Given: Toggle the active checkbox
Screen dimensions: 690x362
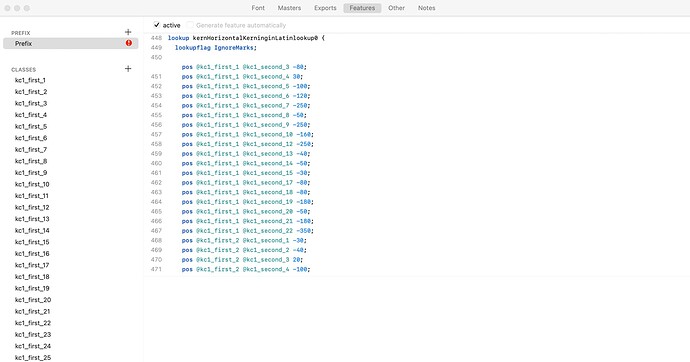Looking at the screenshot, I should 157,25.
